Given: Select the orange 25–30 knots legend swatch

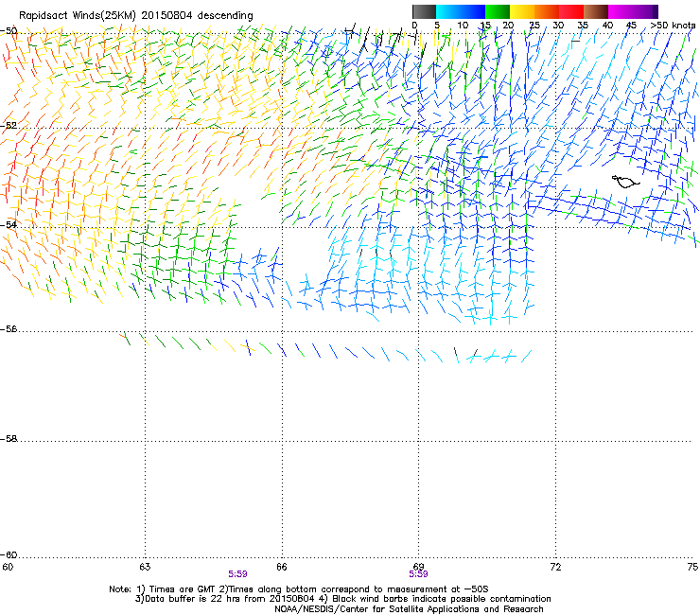Looking at the screenshot, I should 547,11.
